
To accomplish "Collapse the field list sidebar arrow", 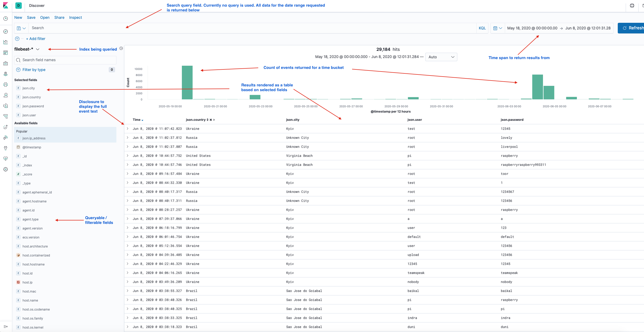I will 121,48.
